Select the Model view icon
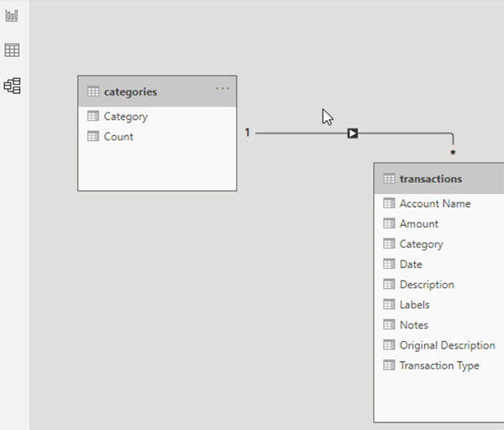 [x=13, y=86]
